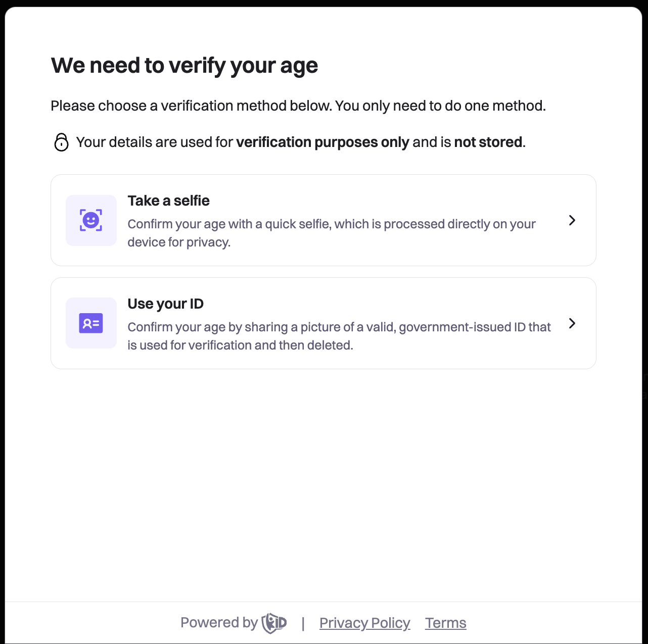Open the Use your ID chevron arrow

(572, 323)
